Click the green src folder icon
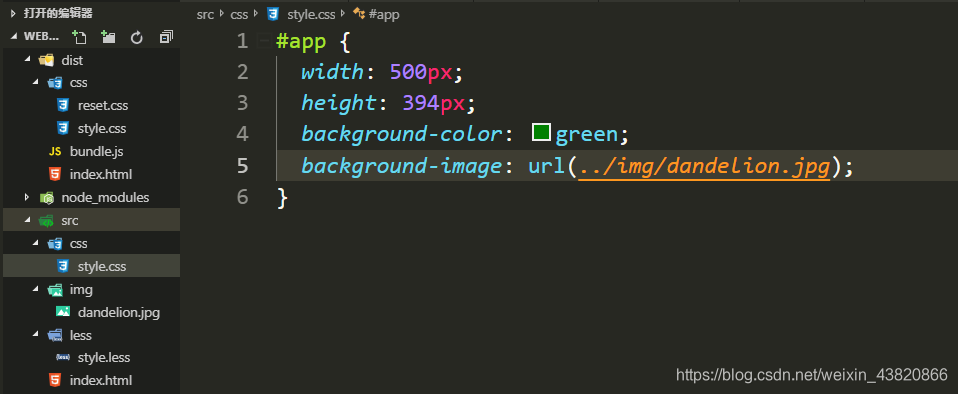The width and height of the screenshot is (958, 394). (46, 221)
